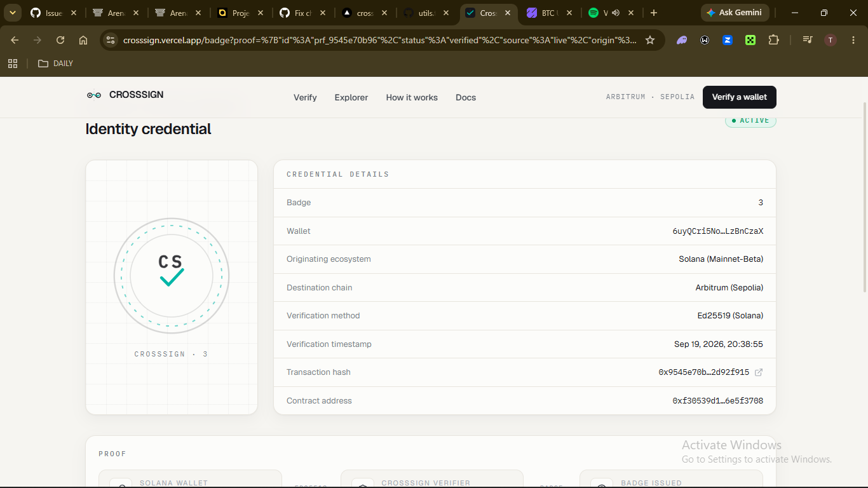Click the contract address 0xf30539d1…6e5f3708
Image resolution: width=868 pixels, height=488 pixels.
click(718, 401)
